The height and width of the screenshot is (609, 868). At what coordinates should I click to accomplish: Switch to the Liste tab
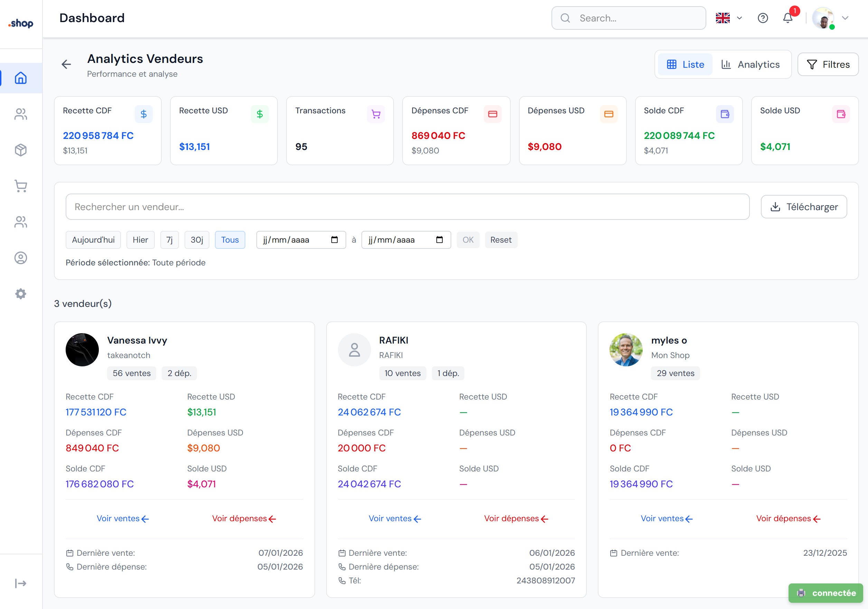click(685, 64)
